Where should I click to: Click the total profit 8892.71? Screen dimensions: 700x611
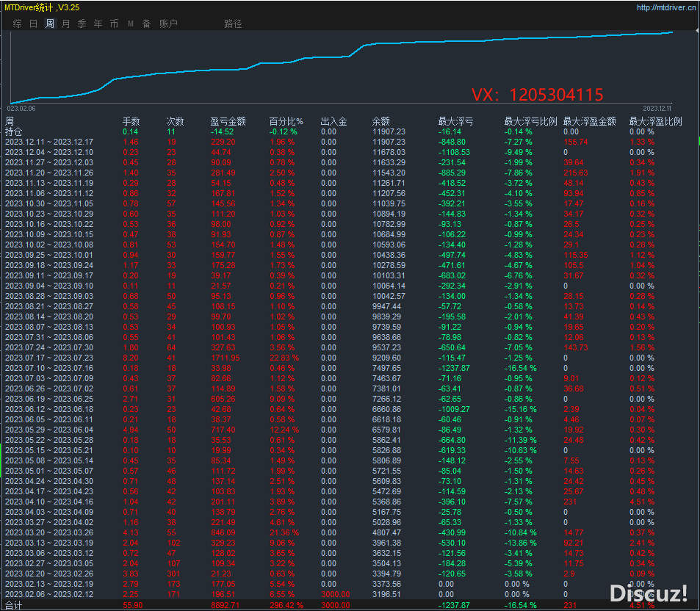point(225,606)
